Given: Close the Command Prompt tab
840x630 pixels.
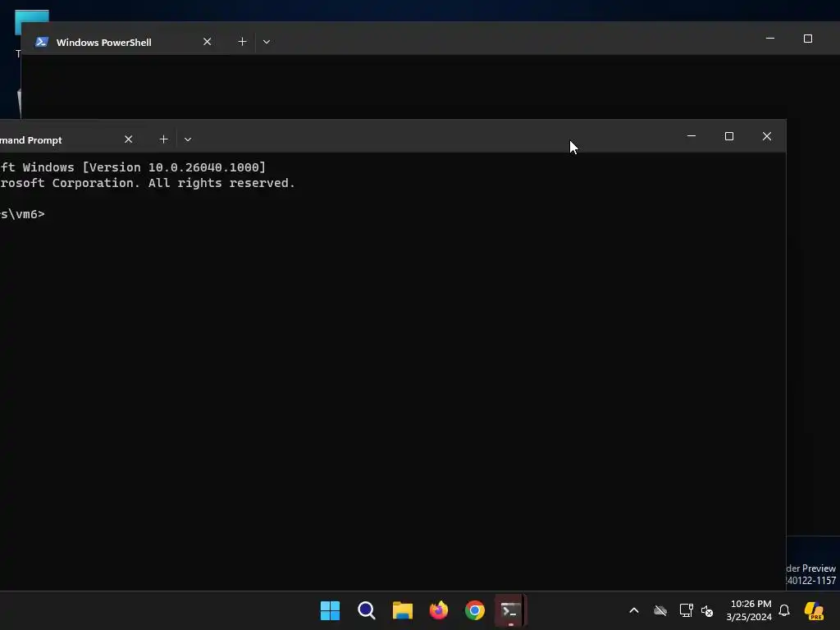Looking at the screenshot, I should click(128, 139).
